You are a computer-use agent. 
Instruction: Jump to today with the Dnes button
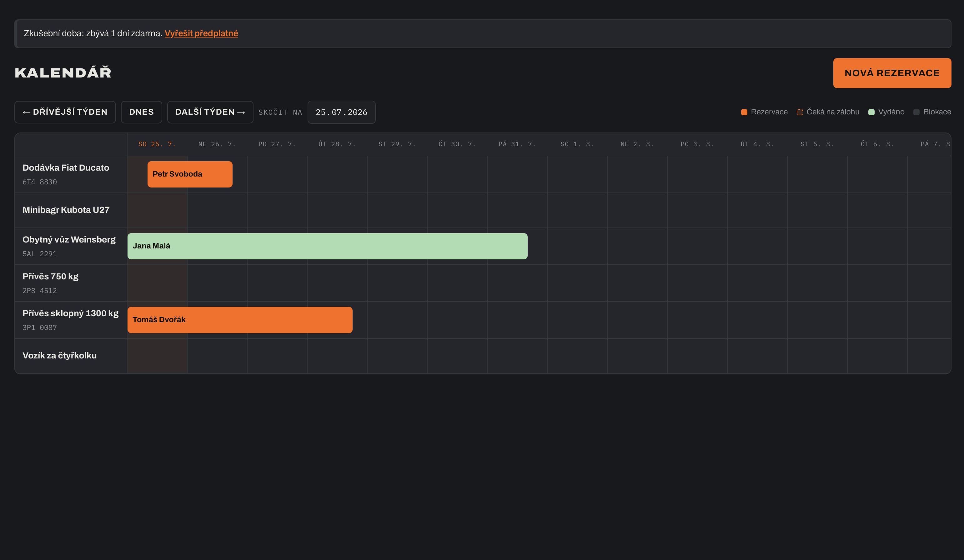tap(142, 112)
